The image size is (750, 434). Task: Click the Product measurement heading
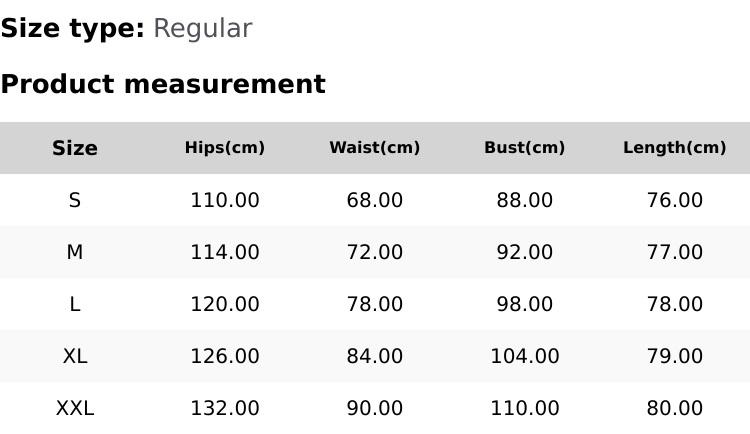[x=163, y=84]
